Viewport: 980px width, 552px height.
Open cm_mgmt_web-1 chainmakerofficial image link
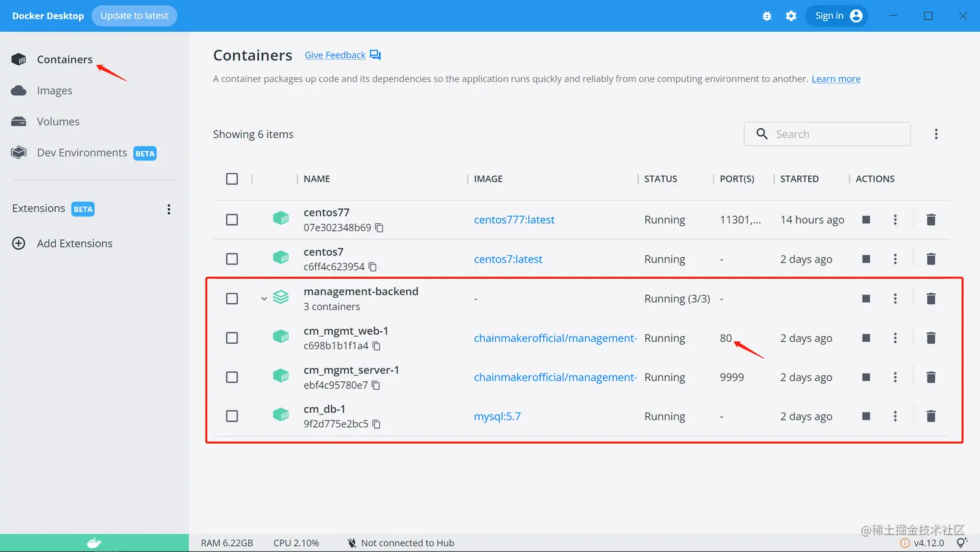(x=555, y=338)
